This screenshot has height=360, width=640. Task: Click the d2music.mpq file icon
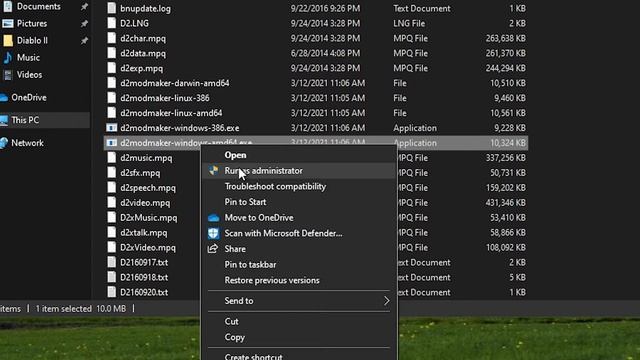point(111,158)
